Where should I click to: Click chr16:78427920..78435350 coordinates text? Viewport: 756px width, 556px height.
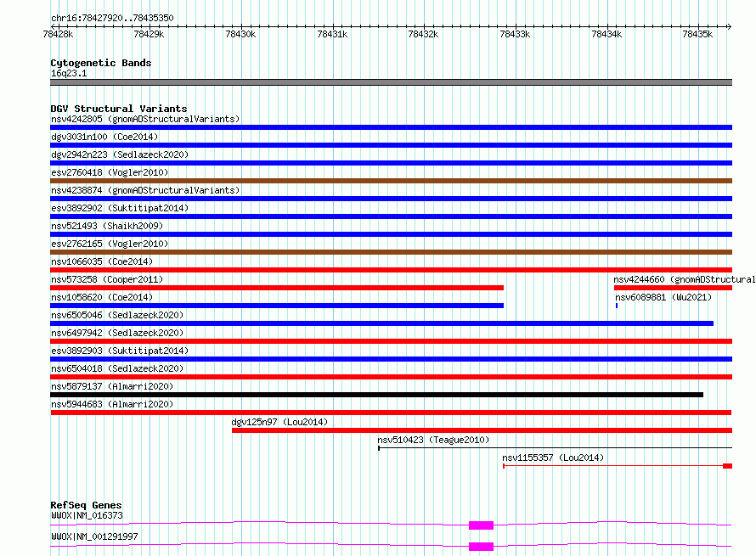click(x=112, y=18)
